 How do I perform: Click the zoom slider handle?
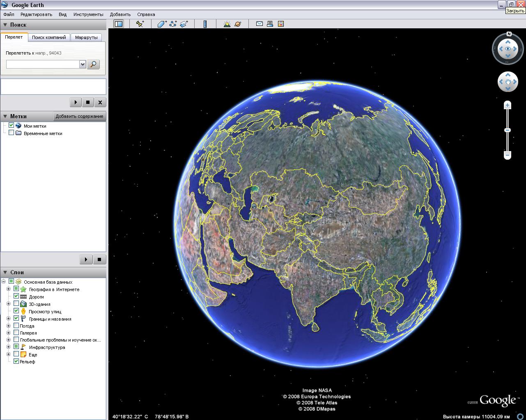coord(508,130)
